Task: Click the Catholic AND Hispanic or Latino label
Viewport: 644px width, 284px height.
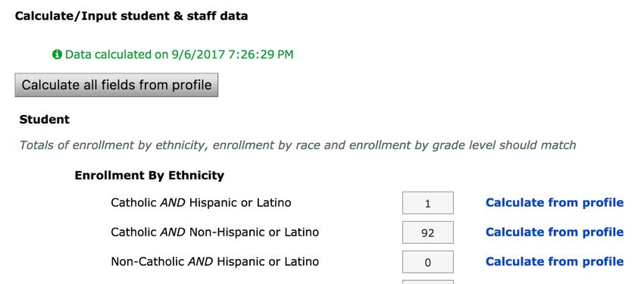Action: [201, 203]
